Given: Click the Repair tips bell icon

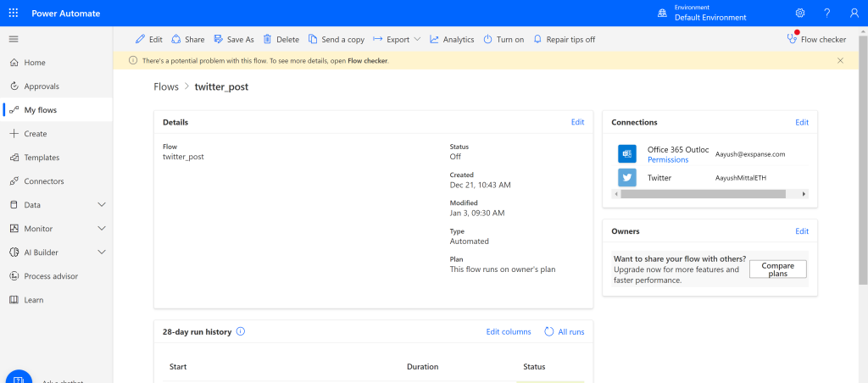Looking at the screenshot, I should tap(537, 39).
